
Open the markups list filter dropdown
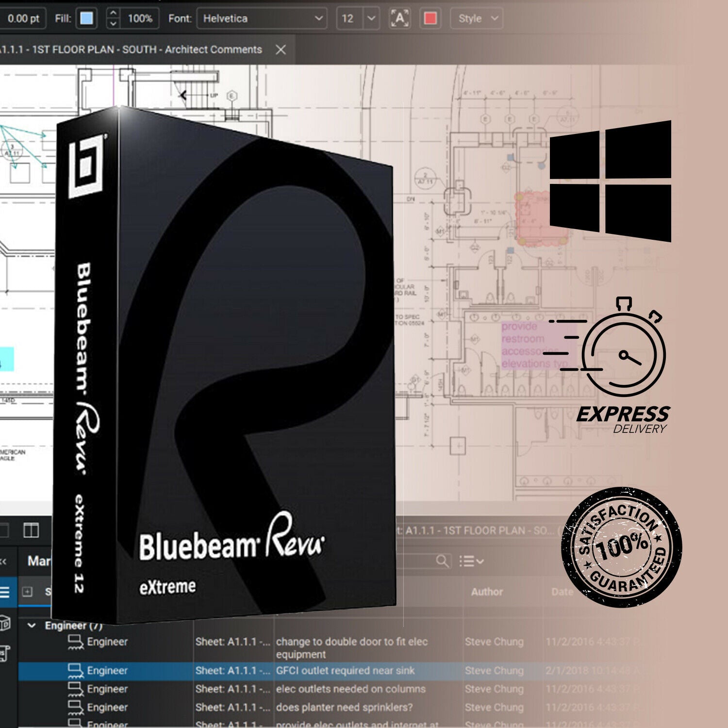pyautogui.click(x=471, y=561)
